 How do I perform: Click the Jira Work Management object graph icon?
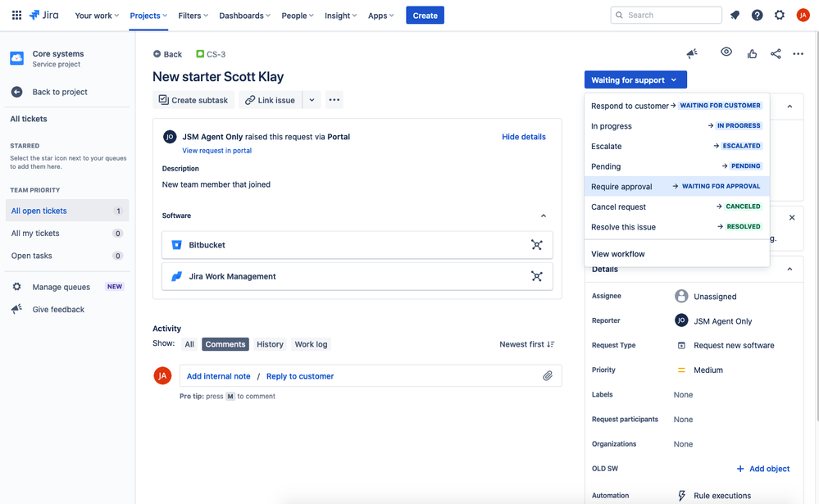tap(536, 276)
